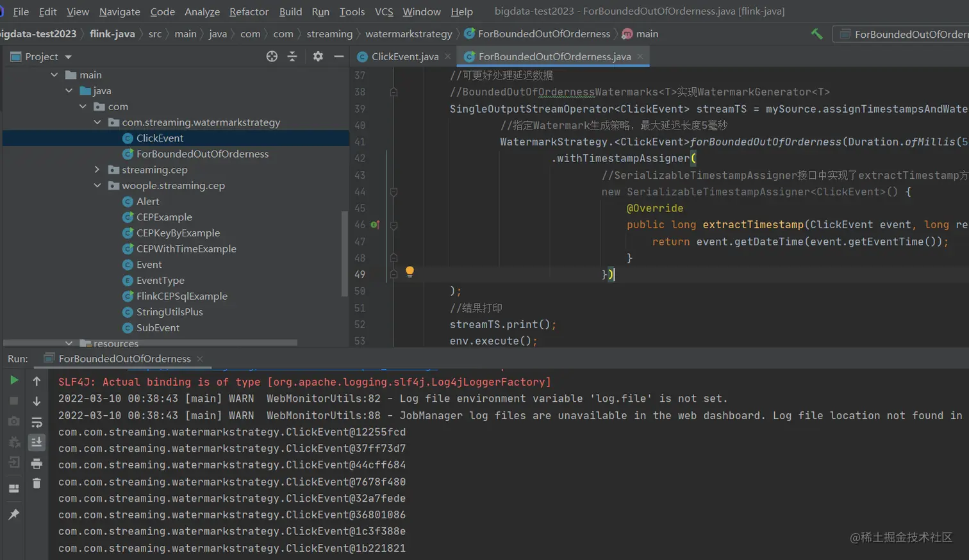Select the Alert class

[147, 201]
